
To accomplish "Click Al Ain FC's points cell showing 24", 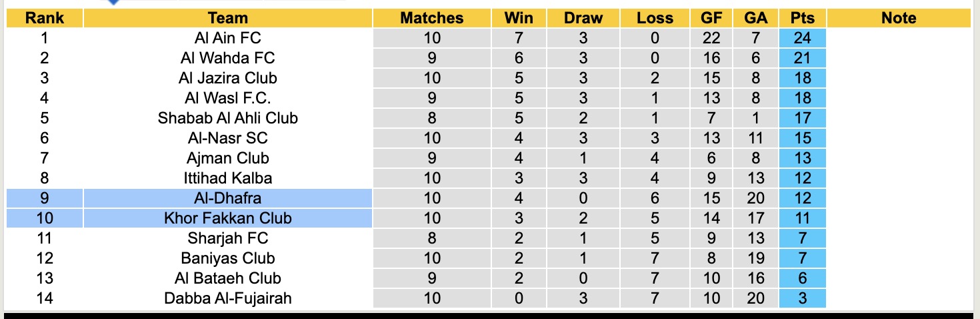I will coord(802,38).
